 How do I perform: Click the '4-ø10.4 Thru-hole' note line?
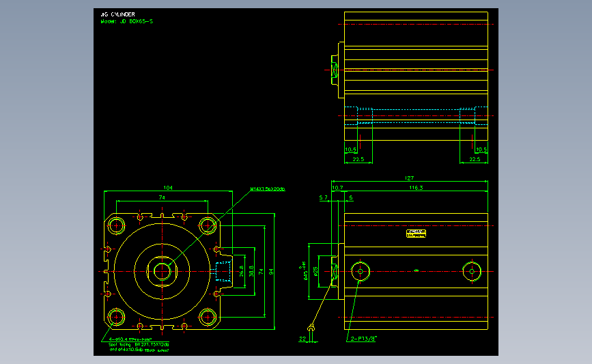130,339
